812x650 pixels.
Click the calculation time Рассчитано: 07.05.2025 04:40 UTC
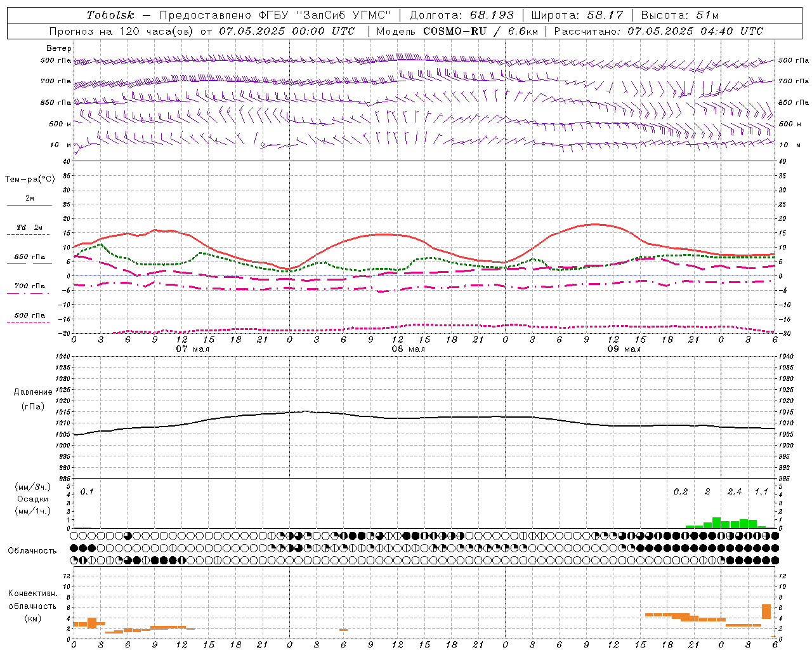click(x=658, y=31)
